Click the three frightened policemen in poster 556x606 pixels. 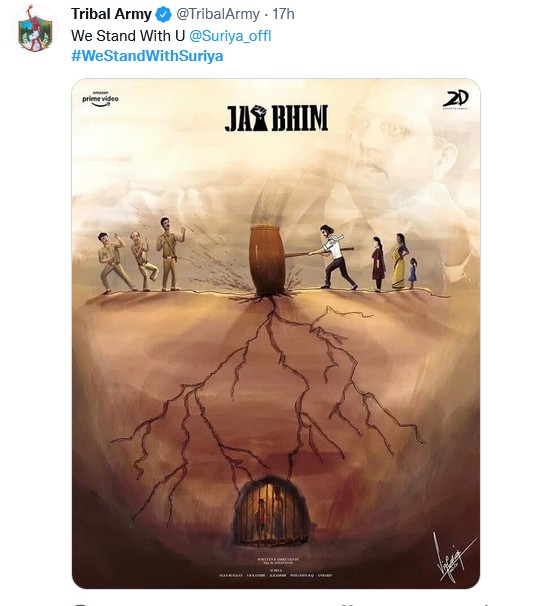[x=141, y=254]
